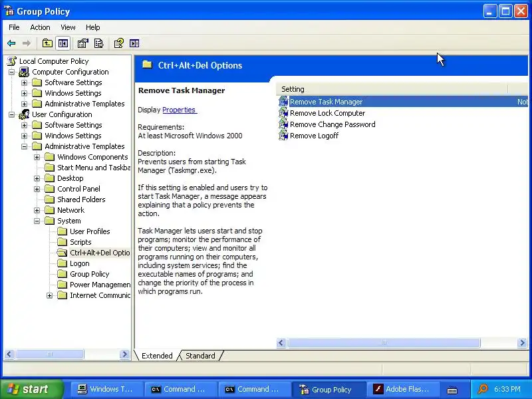The height and width of the screenshot is (399, 532).
Task: Collapse the User Configuration node
Action: [11, 114]
